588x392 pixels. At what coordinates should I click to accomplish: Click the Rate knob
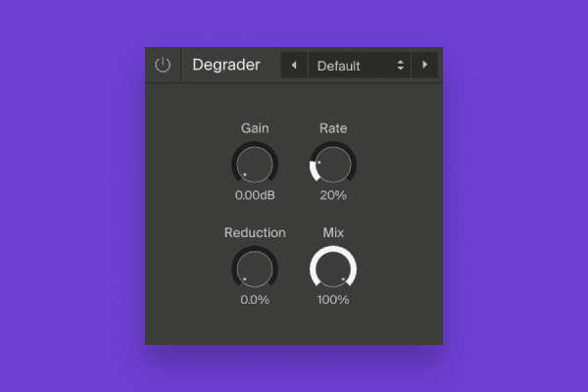333,164
